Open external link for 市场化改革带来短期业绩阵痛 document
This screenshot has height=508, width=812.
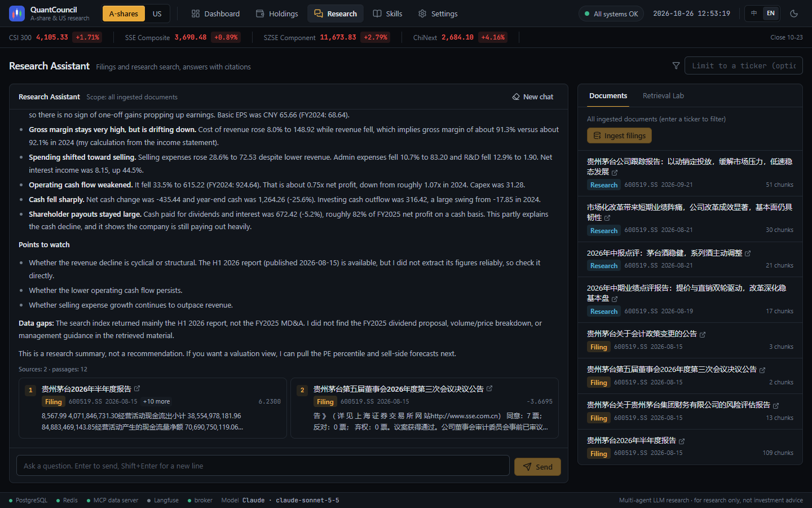pyautogui.click(x=607, y=218)
